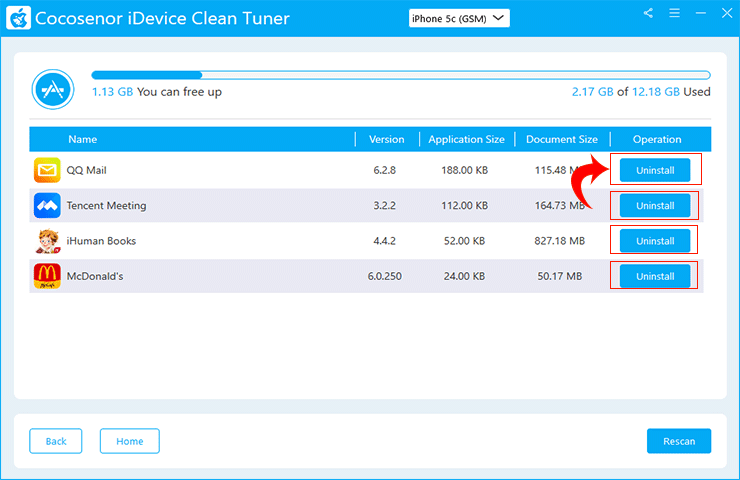Viewport: 740px width, 480px height.
Task: Click the 188.00 KB application size
Action: coord(464,170)
